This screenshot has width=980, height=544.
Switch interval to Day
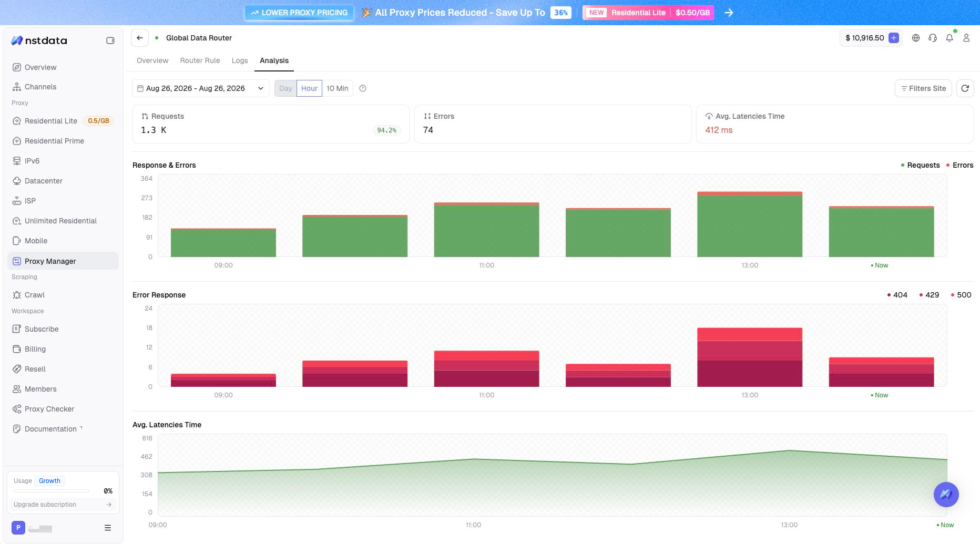tap(285, 88)
